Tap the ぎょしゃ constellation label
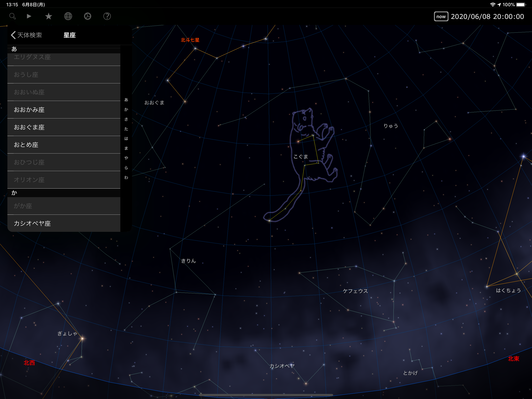Viewport: 532px width, 399px height. point(67,334)
